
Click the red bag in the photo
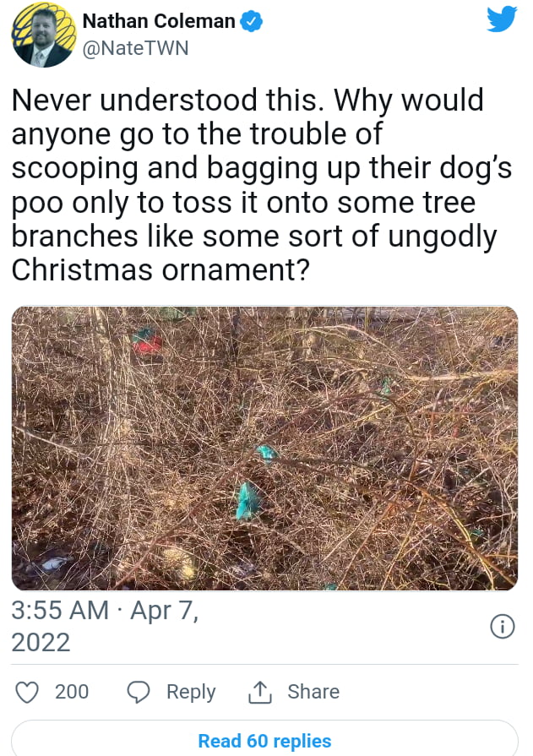click(x=147, y=341)
